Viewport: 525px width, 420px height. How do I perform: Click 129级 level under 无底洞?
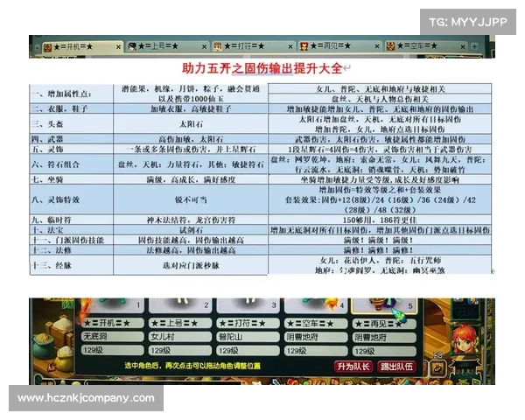pos(112,350)
